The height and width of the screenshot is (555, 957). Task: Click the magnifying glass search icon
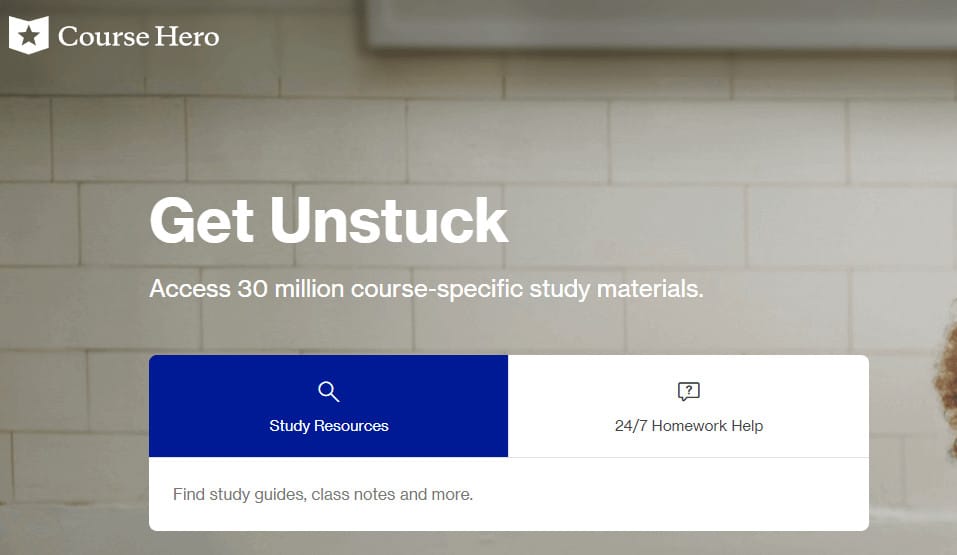click(x=328, y=391)
